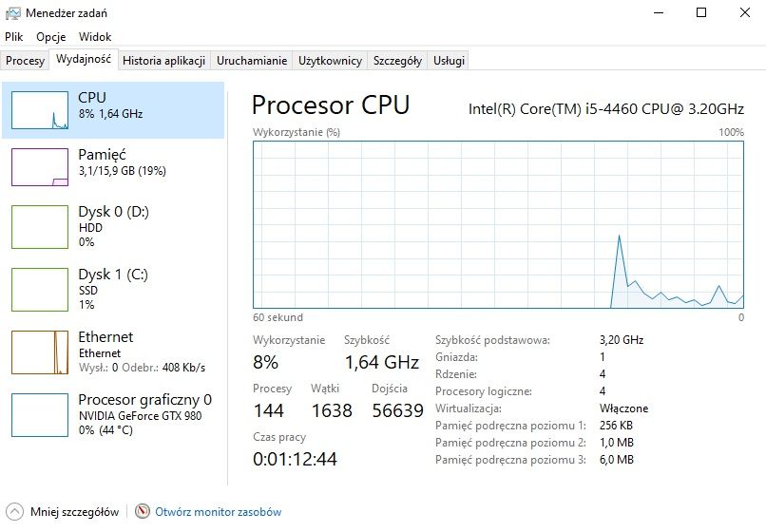This screenshot has width=766, height=532.
Task: Collapse view with Mniej szczegółów arrow
Action: tap(15, 511)
